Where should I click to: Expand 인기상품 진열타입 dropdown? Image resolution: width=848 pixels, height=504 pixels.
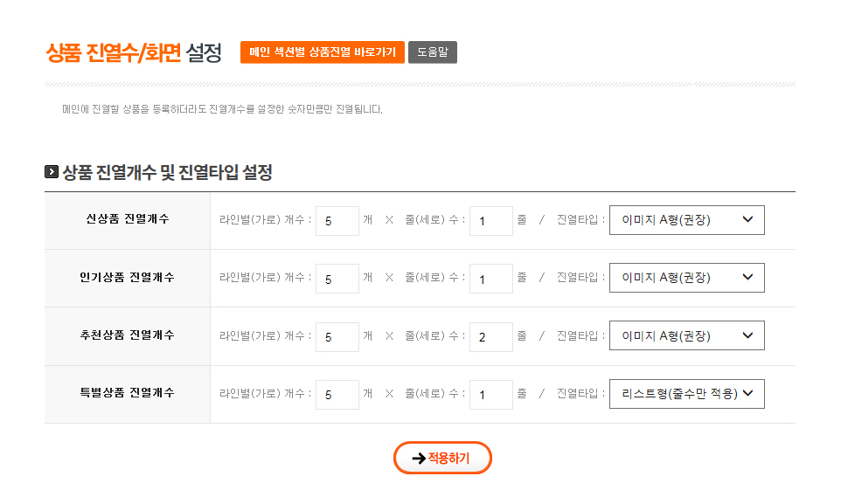point(686,278)
